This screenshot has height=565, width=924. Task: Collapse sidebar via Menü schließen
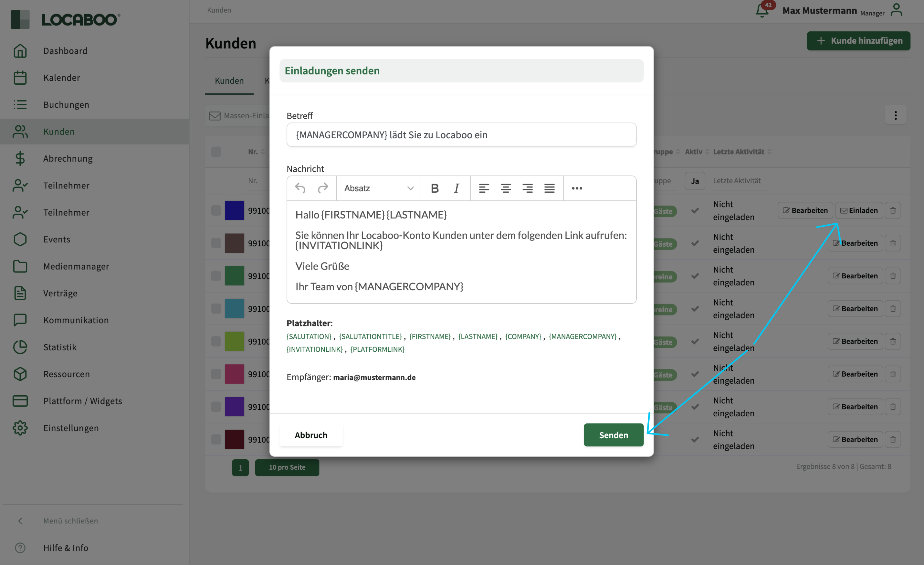[70, 521]
